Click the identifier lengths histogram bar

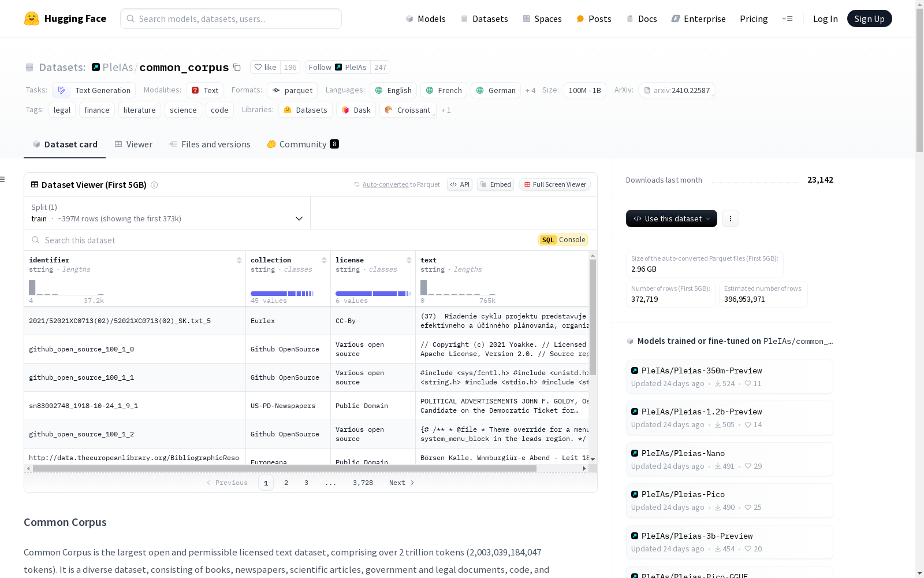[32, 287]
